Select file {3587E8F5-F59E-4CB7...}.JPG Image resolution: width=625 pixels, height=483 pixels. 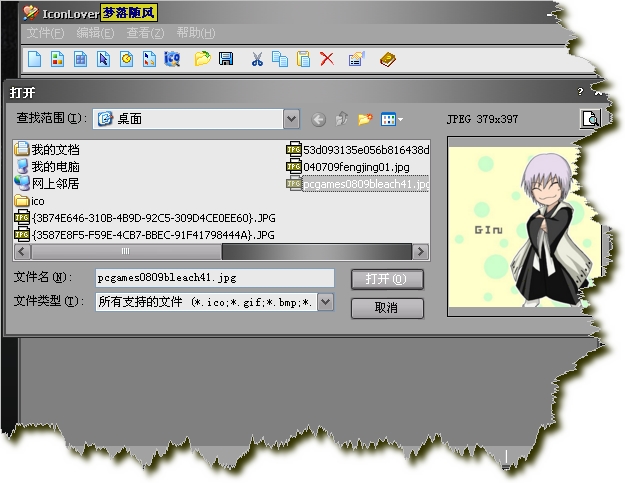tap(145, 235)
